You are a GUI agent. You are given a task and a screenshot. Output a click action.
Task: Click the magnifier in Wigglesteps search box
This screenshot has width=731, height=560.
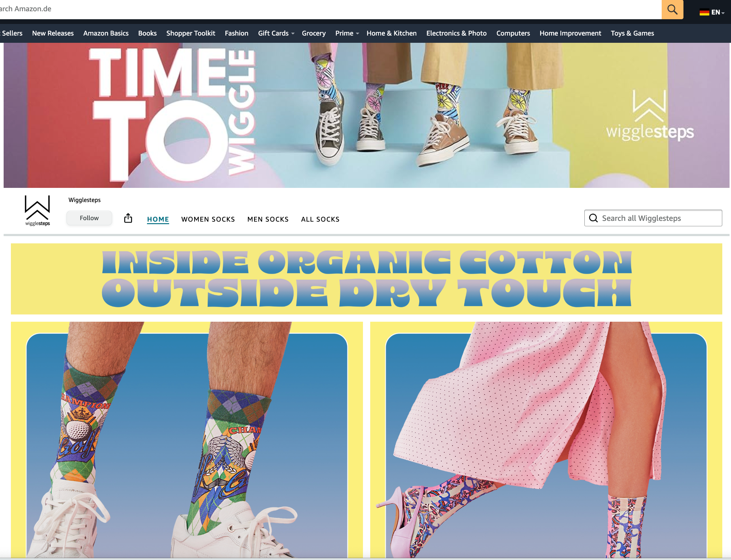(593, 218)
